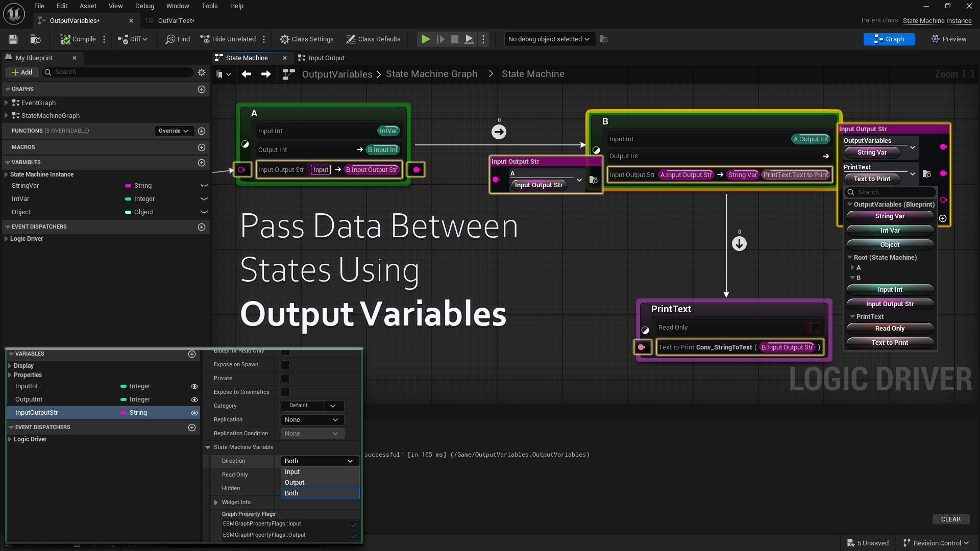Toggle Expose to Cinematics checkbox
This screenshot has width=980, height=551.
click(285, 392)
